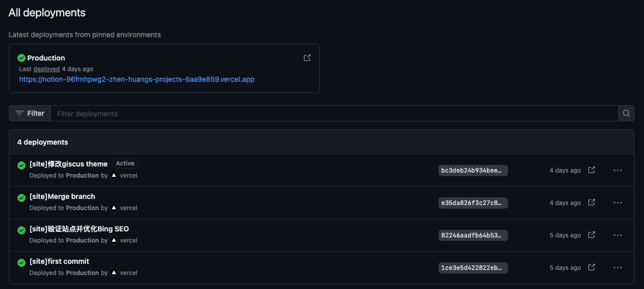Click Vercel avatar in giscus theme deployment row

click(114, 175)
